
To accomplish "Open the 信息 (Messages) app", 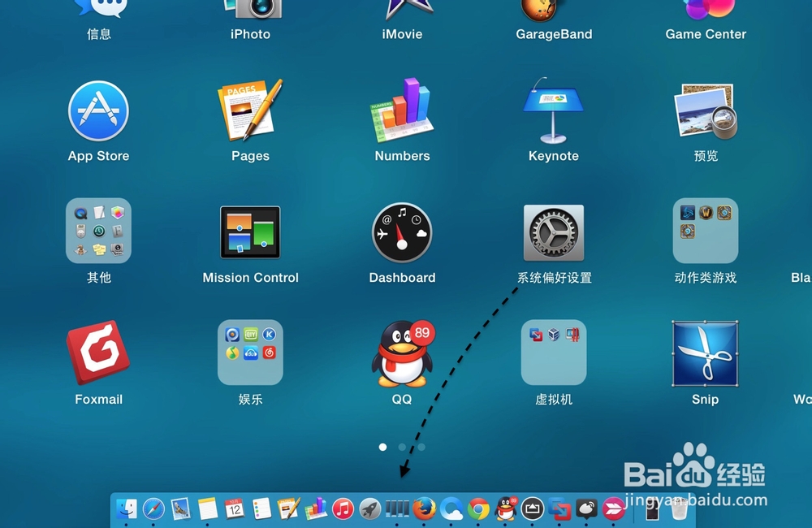I will (101, 9).
